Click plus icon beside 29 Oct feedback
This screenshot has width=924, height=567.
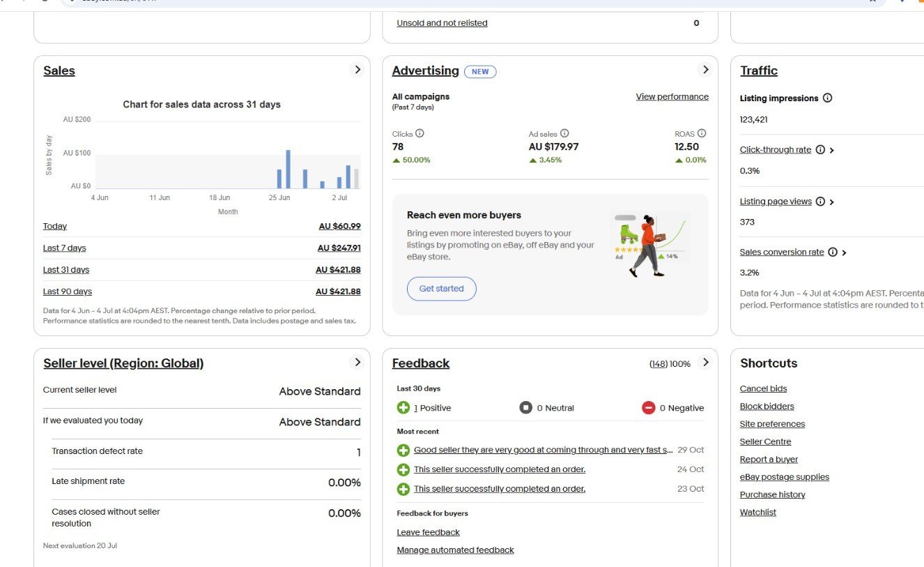(403, 451)
